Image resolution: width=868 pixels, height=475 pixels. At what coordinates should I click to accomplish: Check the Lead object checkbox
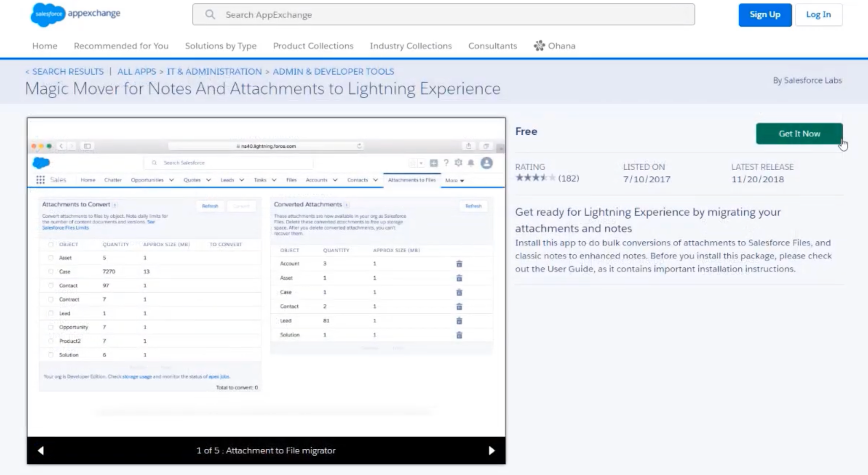[51, 313]
